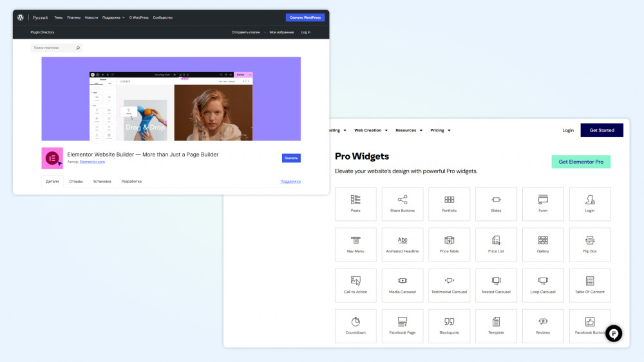Expand the Поддержка dropdown in WordPress nav
Image resolution: width=644 pixels, height=362 pixels.
click(113, 17)
